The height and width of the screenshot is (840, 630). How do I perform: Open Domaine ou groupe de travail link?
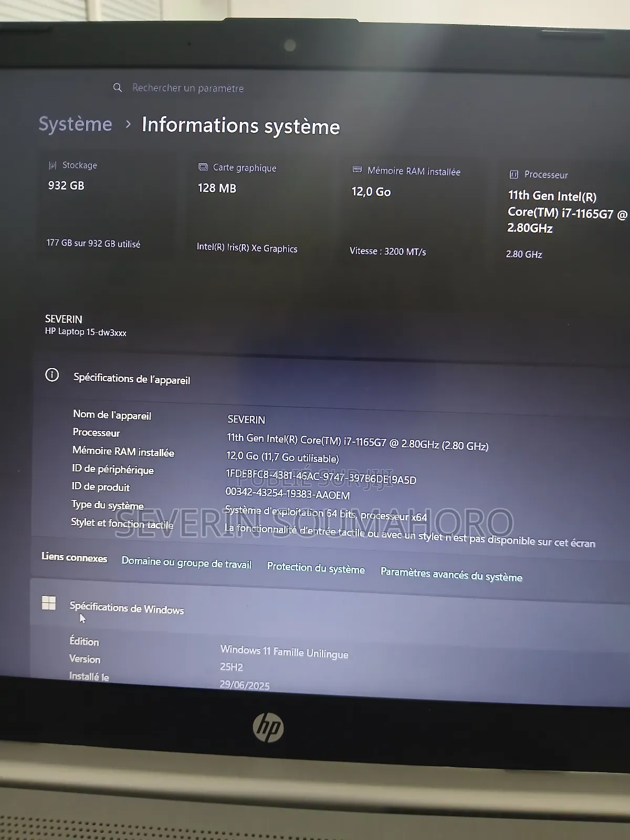(x=186, y=562)
